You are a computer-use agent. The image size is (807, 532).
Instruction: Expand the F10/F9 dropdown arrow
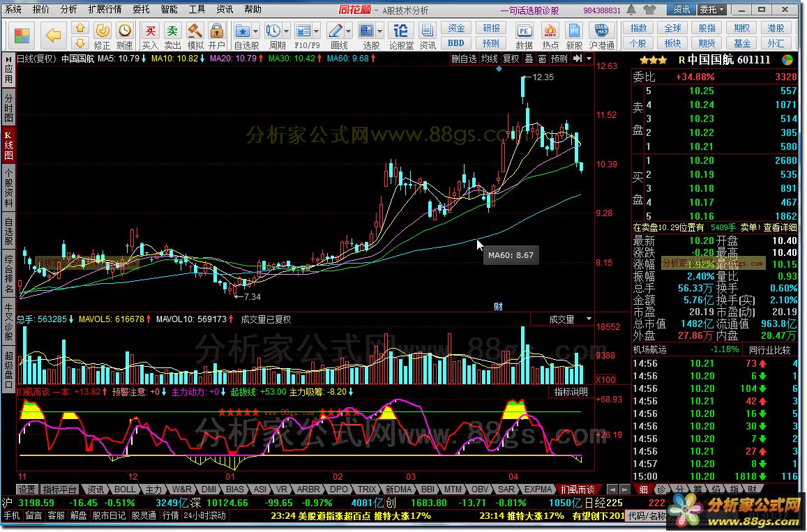317,31
